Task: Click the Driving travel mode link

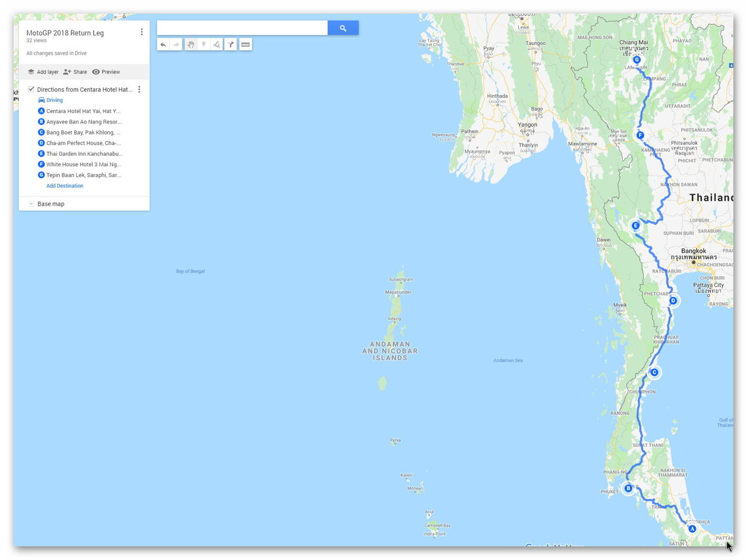Action: tap(55, 100)
